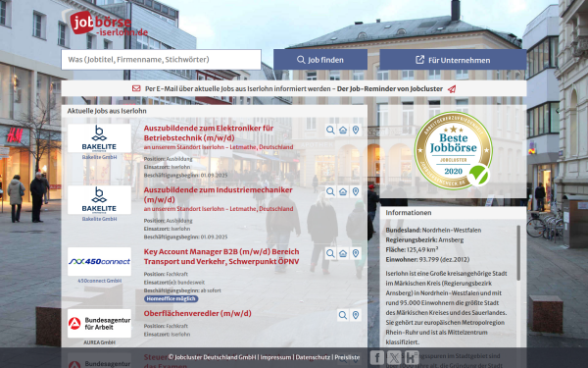The height and width of the screenshot is (368, 588).
Task: Click Bakelite logo beside the Industriemechaniker job
Action: point(99,200)
